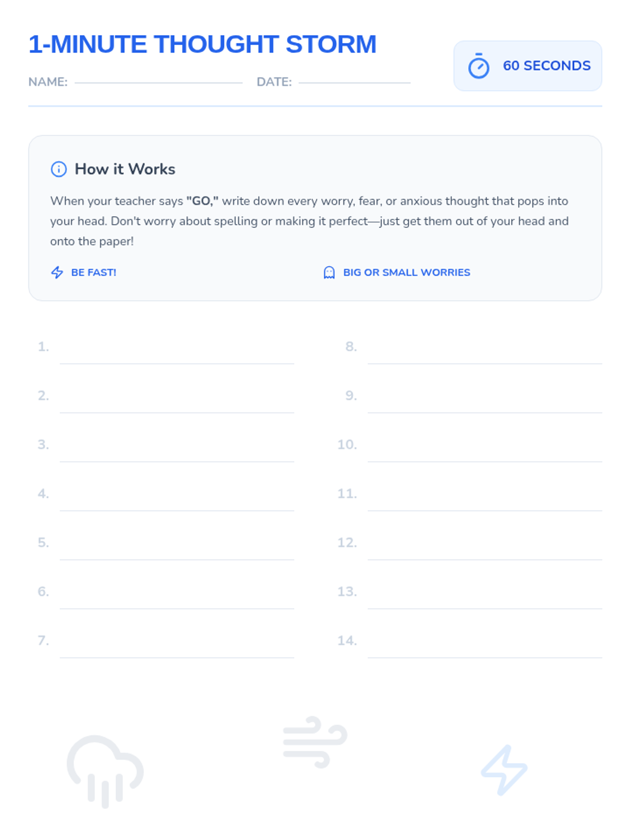This screenshot has width=630, height=840.
Task: Click the 1-MINUTE THOUGHT STORM title
Action: point(202,44)
